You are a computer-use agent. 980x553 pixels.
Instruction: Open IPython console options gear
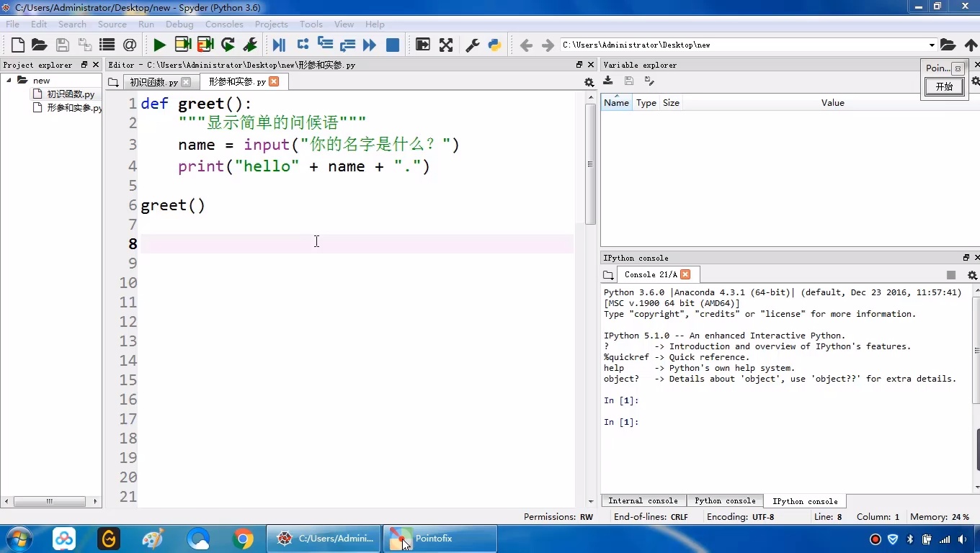click(x=973, y=274)
